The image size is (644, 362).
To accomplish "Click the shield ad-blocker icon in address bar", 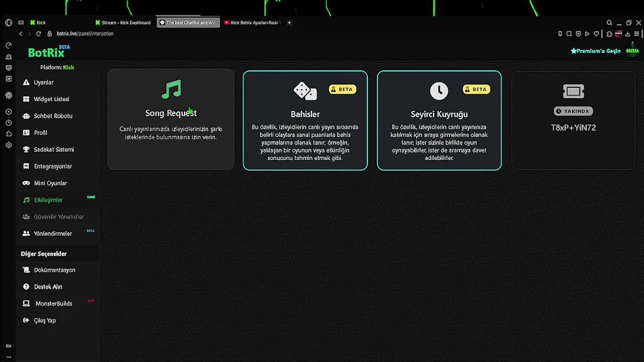I will (x=578, y=34).
